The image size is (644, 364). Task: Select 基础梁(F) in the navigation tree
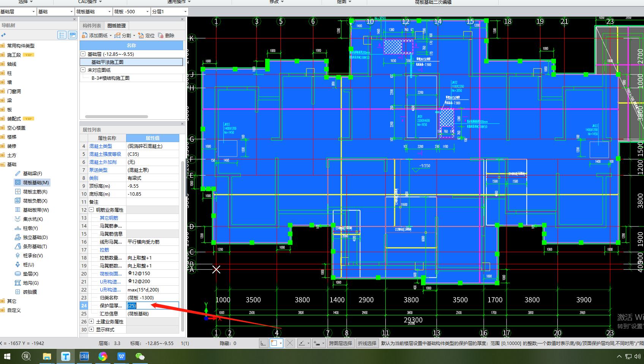[32, 174]
